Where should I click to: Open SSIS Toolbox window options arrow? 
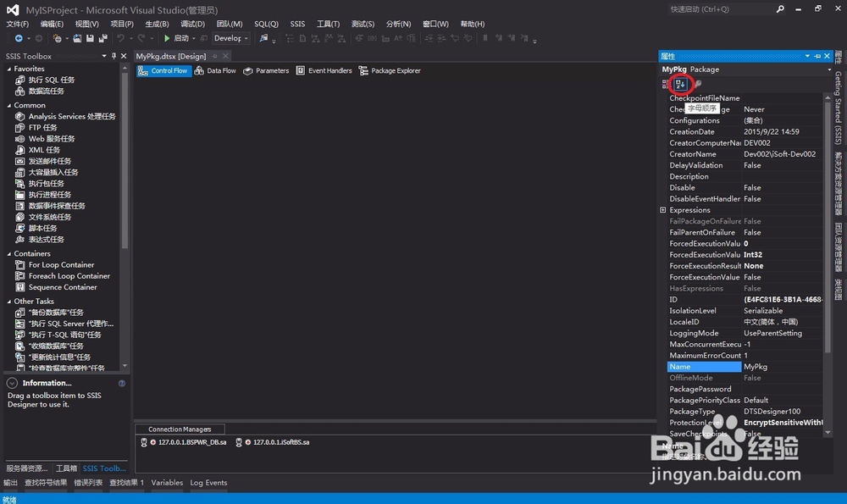(x=103, y=56)
